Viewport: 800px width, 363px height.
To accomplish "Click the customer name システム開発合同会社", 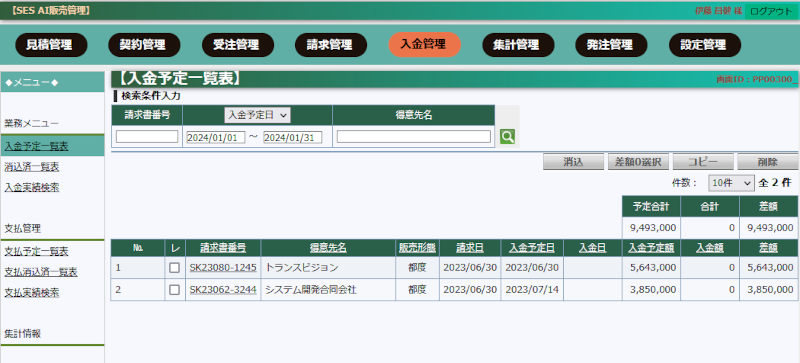I will coord(311,289).
